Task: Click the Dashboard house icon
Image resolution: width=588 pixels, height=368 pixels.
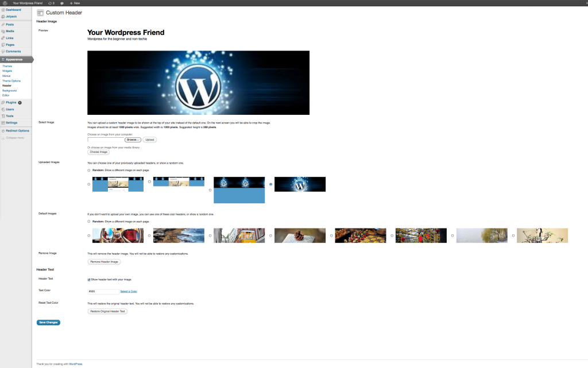Action: (x=3, y=10)
